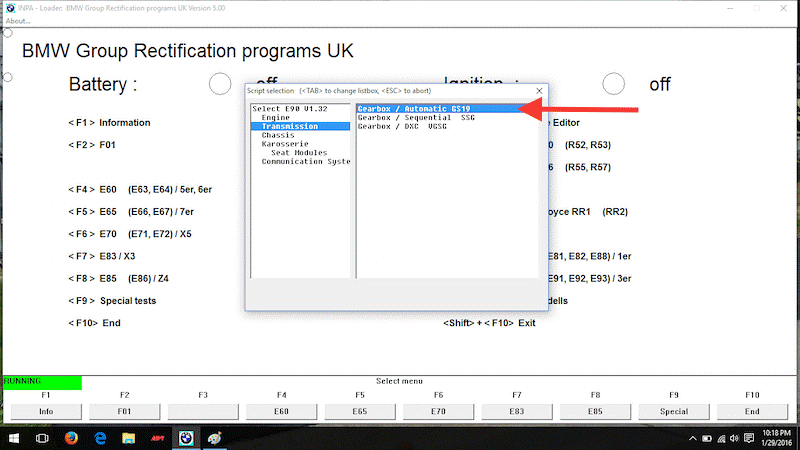Click the Windows Start button
The image size is (800, 450).
tap(12, 438)
